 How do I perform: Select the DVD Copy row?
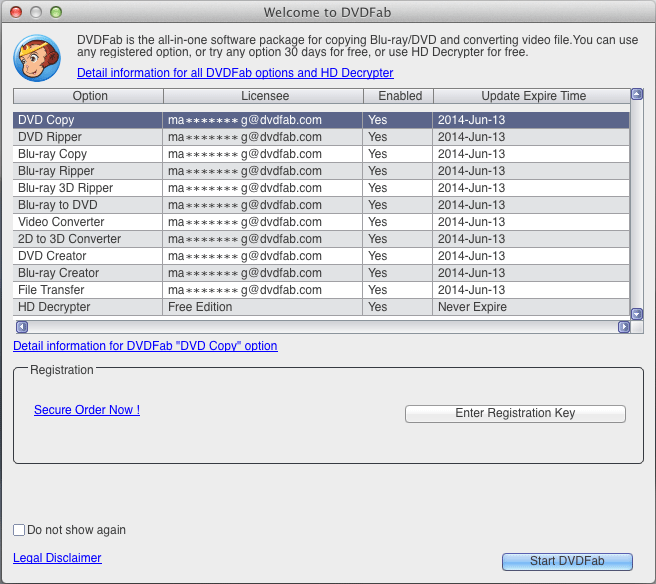[x=321, y=120]
